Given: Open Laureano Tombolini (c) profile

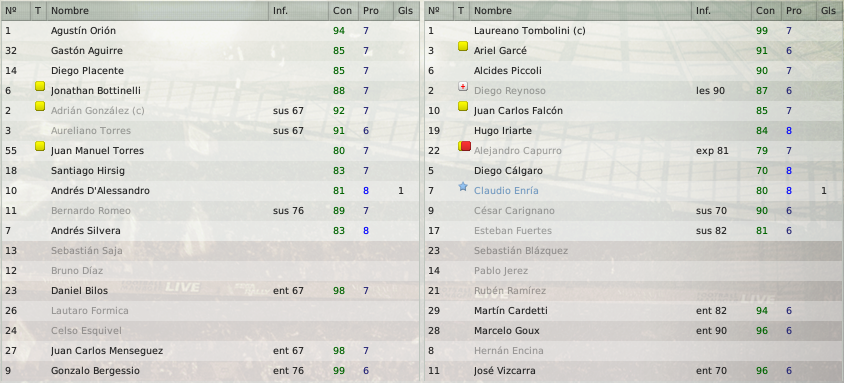Looking at the screenshot, I should click(530, 31).
